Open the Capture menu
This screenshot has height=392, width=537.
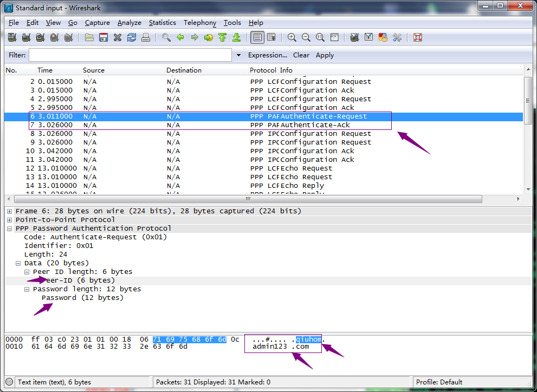(97, 23)
